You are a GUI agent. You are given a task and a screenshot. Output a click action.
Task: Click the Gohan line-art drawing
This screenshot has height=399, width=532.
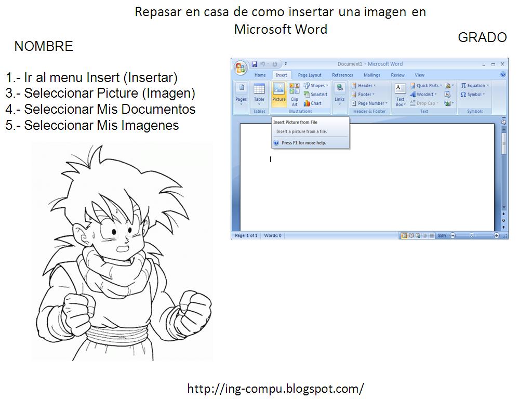[122, 252]
